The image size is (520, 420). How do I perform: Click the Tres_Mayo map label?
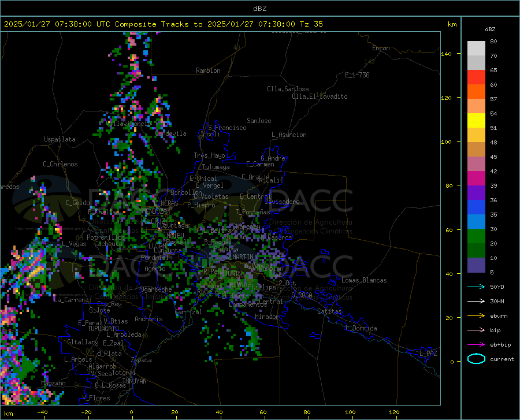209,155
